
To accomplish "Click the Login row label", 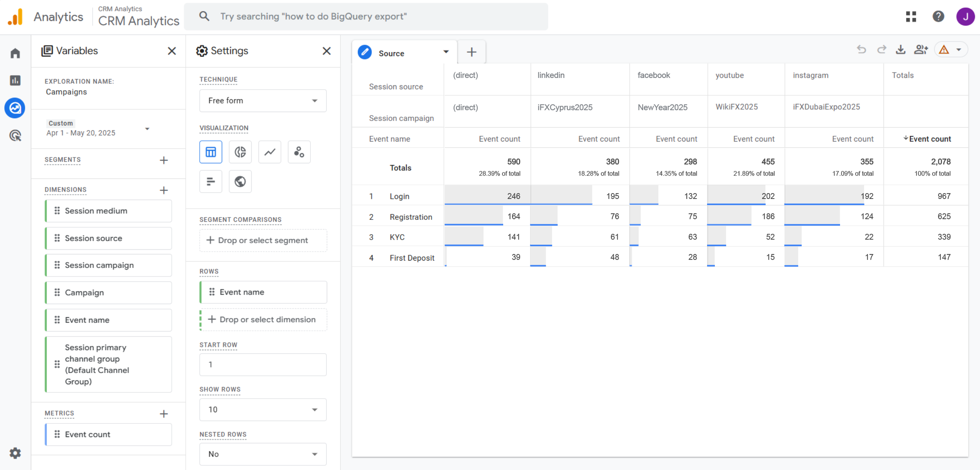I will [399, 196].
